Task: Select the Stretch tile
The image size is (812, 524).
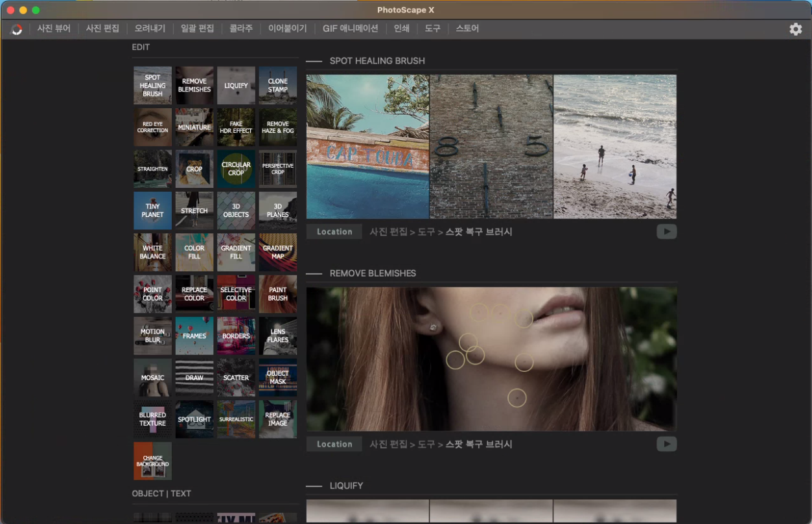Action: [194, 211]
